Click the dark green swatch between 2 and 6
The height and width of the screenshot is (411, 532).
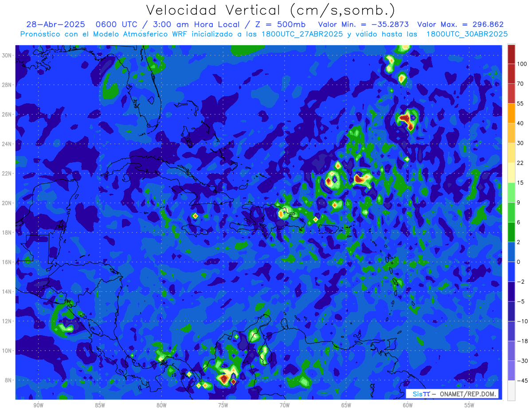[x=511, y=232]
